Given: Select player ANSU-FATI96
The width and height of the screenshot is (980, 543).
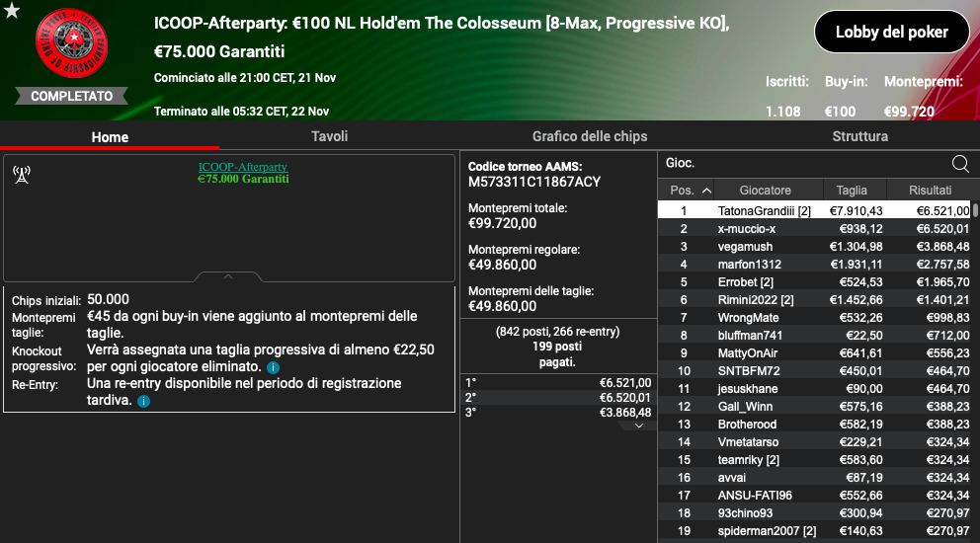Looking at the screenshot, I should click(755, 496).
